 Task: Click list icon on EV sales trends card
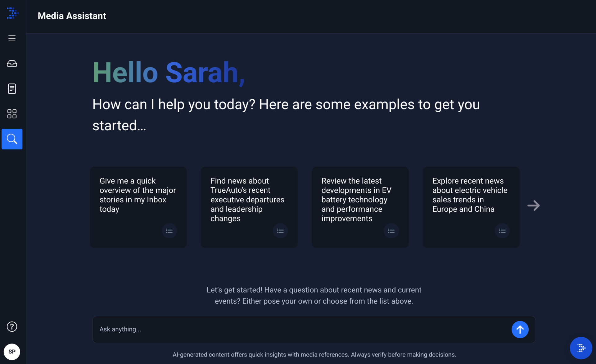(x=502, y=231)
